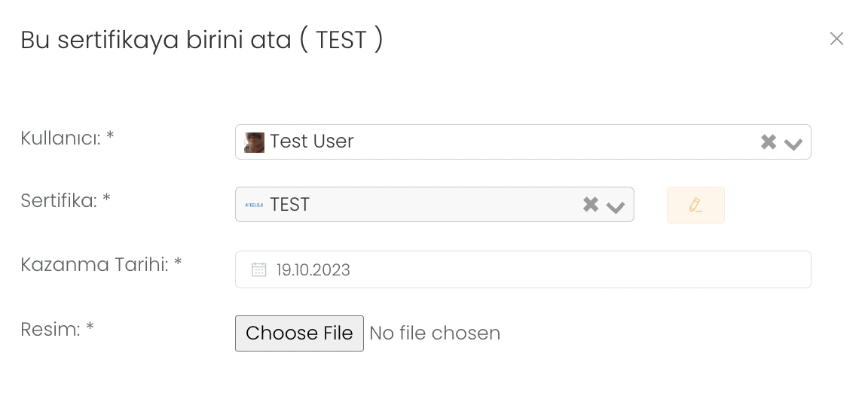868x414 pixels.
Task: Click the "Test User" name text
Action: pos(312,142)
